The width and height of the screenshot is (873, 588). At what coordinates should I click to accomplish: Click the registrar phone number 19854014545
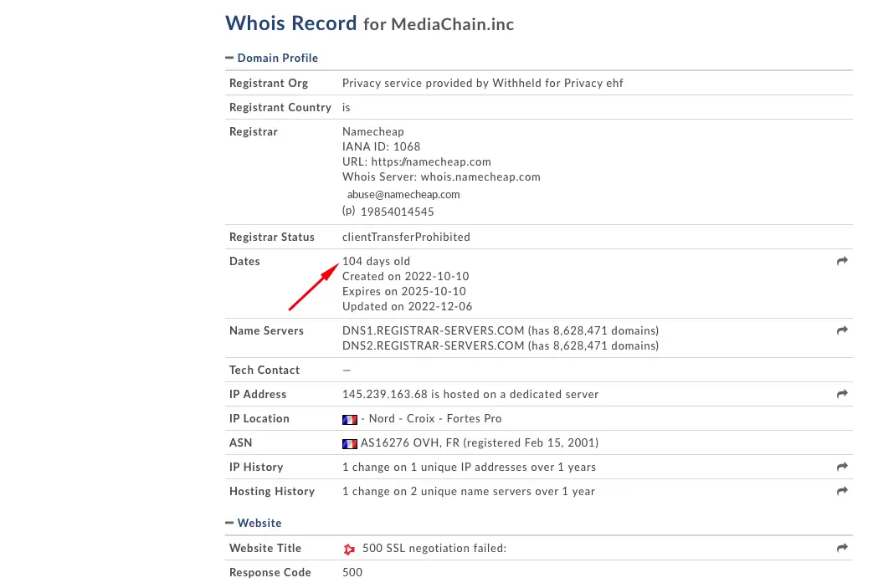tap(398, 212)
